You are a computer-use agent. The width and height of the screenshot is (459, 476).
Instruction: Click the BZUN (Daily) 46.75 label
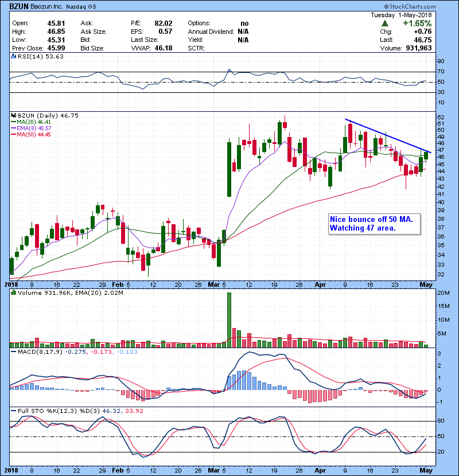[48, 116]
